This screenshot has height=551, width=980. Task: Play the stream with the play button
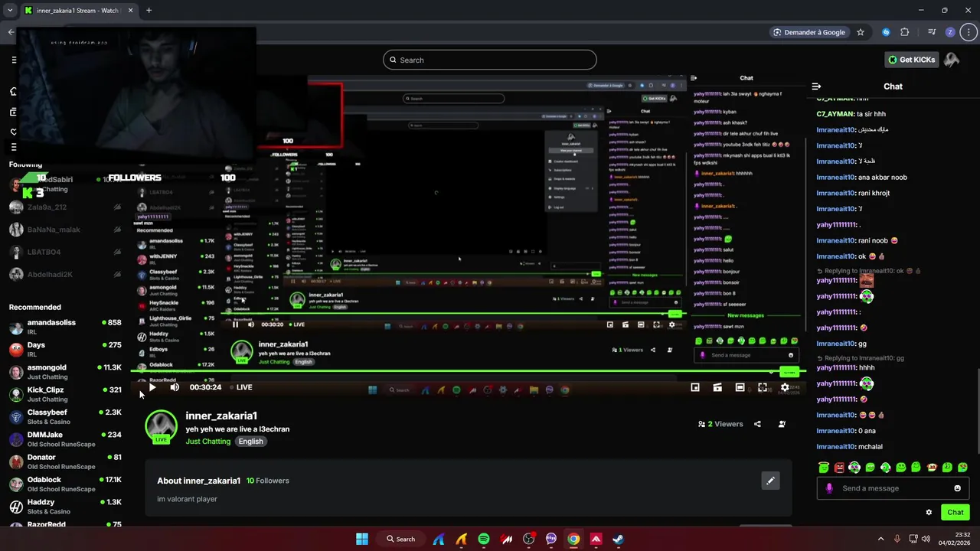pyautogui.click(x=152, y=387)
